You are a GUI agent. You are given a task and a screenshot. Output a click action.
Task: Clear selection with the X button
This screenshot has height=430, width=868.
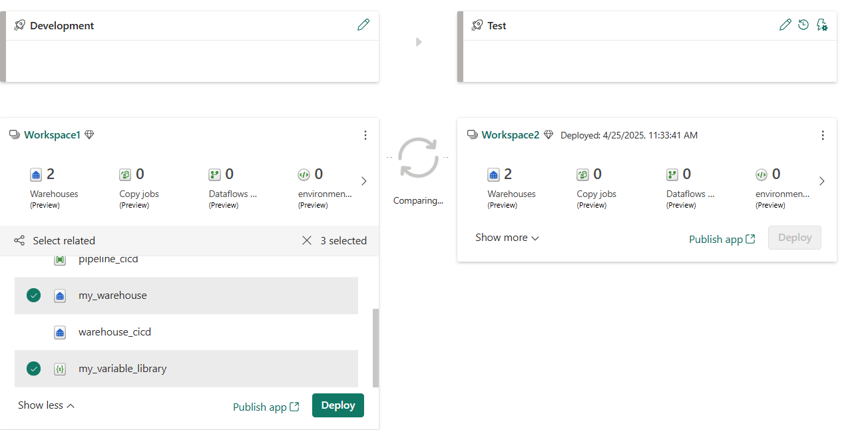(x=307, y=240)
